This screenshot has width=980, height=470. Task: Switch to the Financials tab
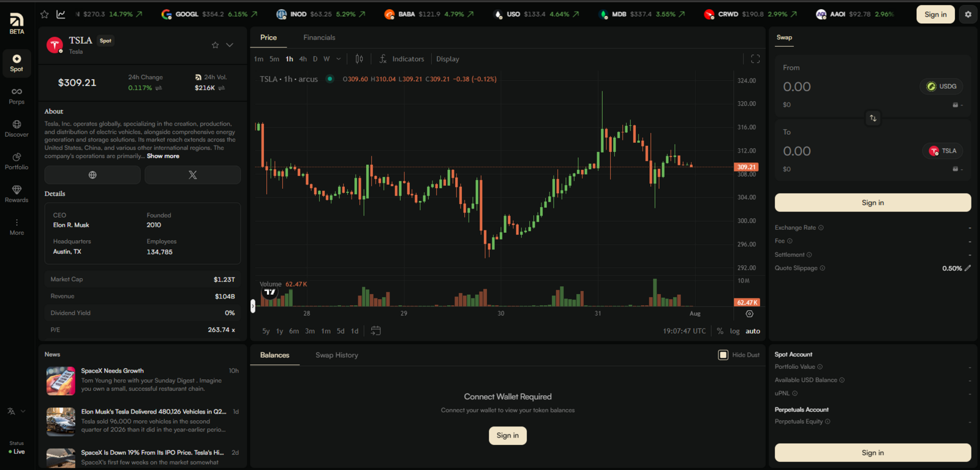319,37
